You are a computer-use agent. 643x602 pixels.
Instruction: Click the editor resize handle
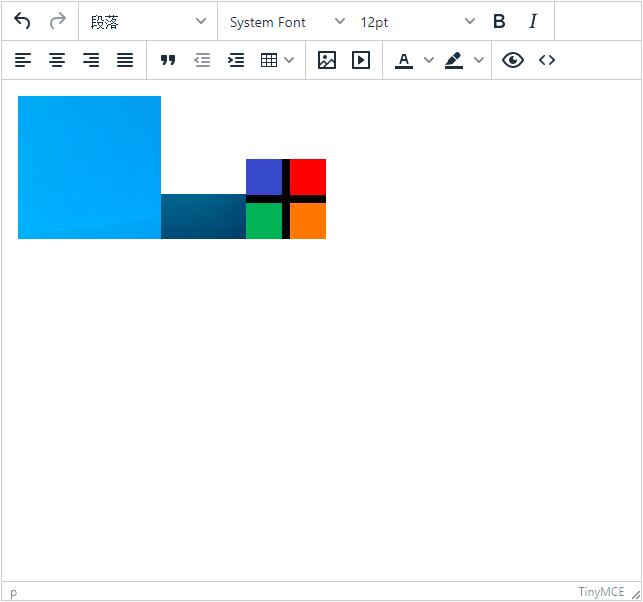(x=636, y=594)
